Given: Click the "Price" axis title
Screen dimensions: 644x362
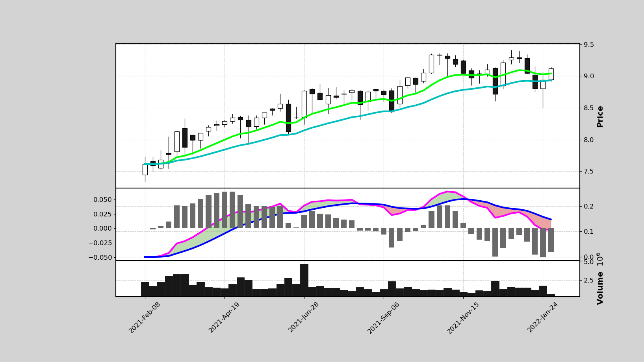Looking at the screenshot, I should (x=600, y=116).
